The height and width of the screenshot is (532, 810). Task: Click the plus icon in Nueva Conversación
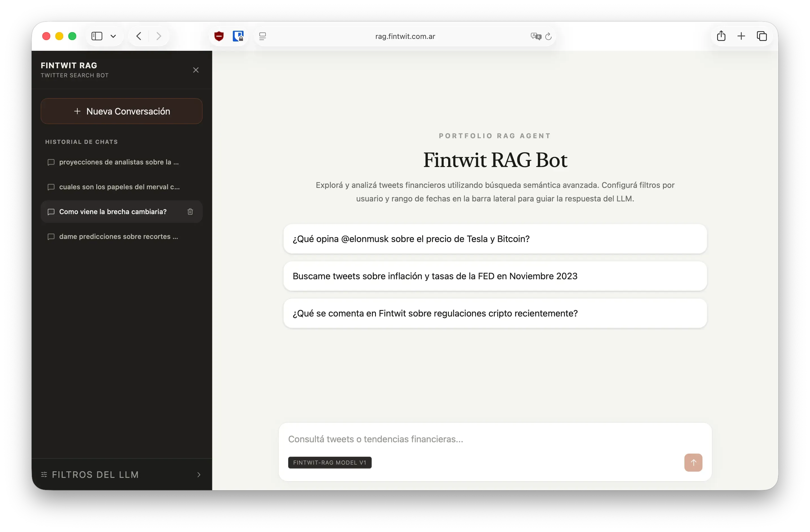click(x=77, y=111)
